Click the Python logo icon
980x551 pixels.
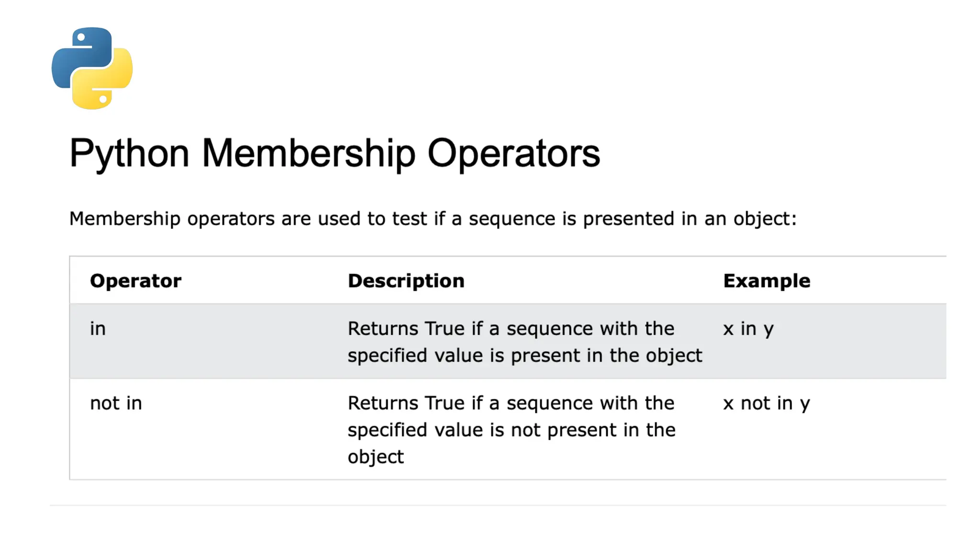point(92,68)
